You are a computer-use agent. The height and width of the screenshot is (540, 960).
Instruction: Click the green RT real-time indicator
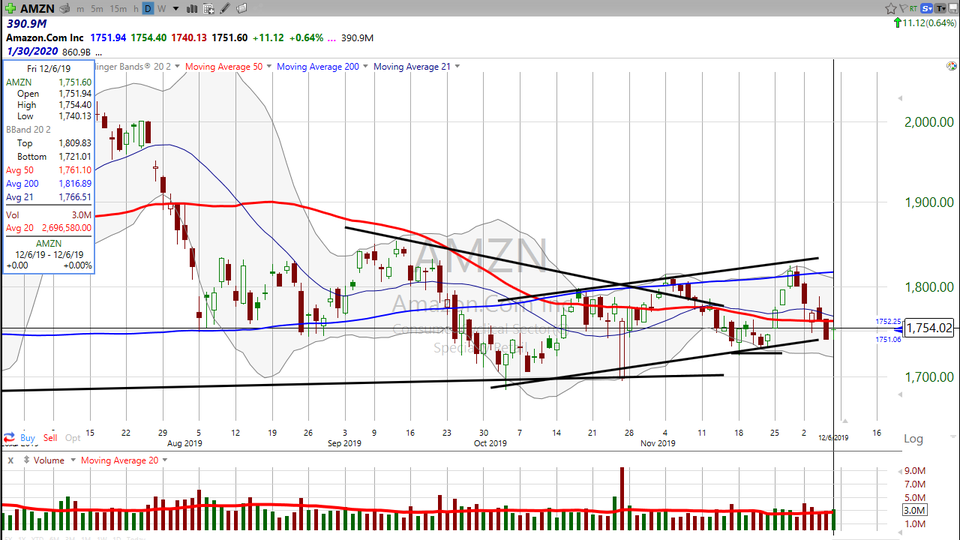click(x=913, y=8)
